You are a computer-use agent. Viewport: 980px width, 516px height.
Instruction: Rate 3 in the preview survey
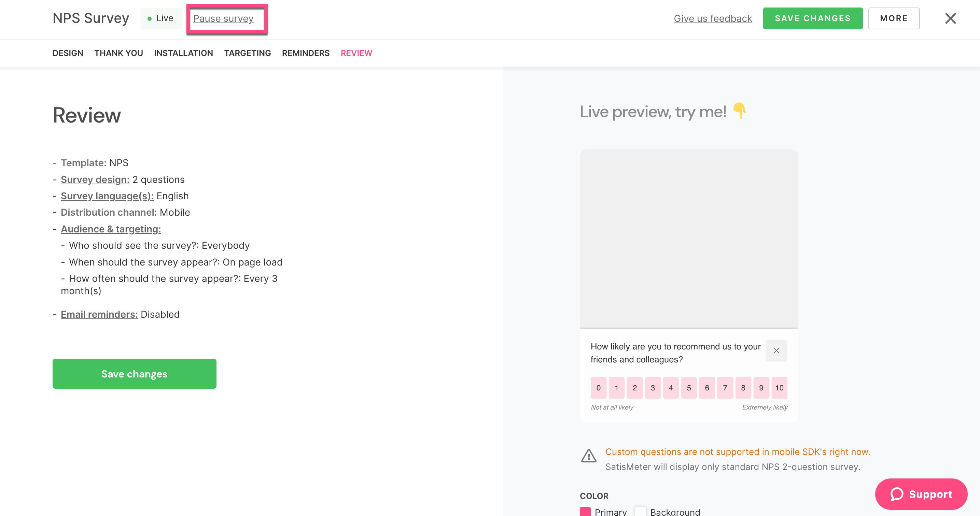click(653, 387)
